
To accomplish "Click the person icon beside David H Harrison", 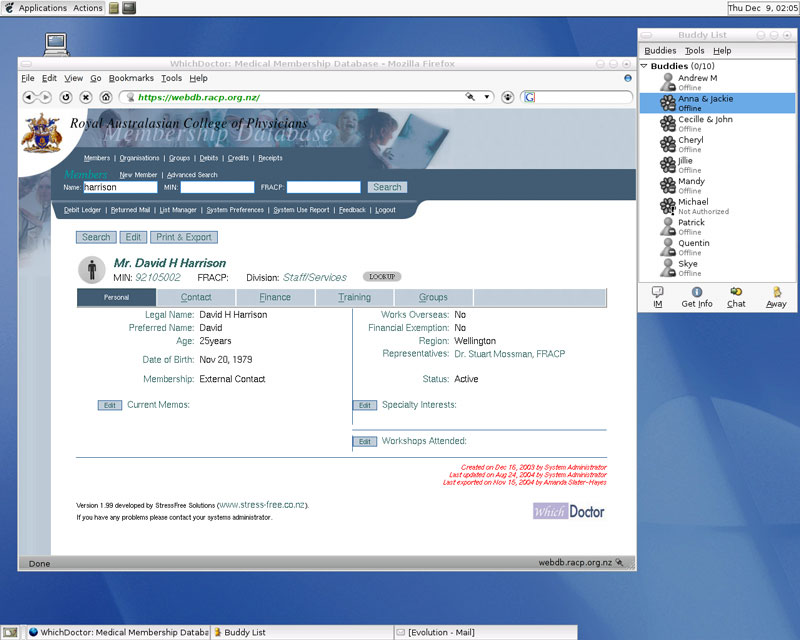I will (92, 269).
